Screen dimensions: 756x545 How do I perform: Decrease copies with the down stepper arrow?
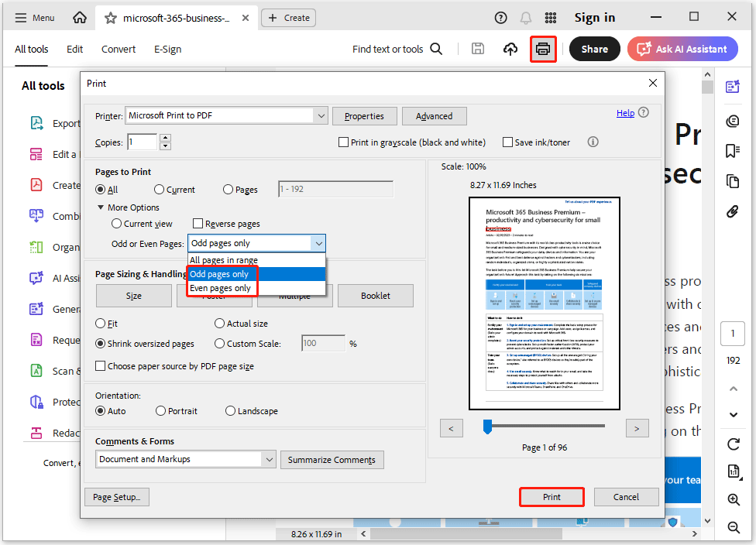tap(165, 146)
